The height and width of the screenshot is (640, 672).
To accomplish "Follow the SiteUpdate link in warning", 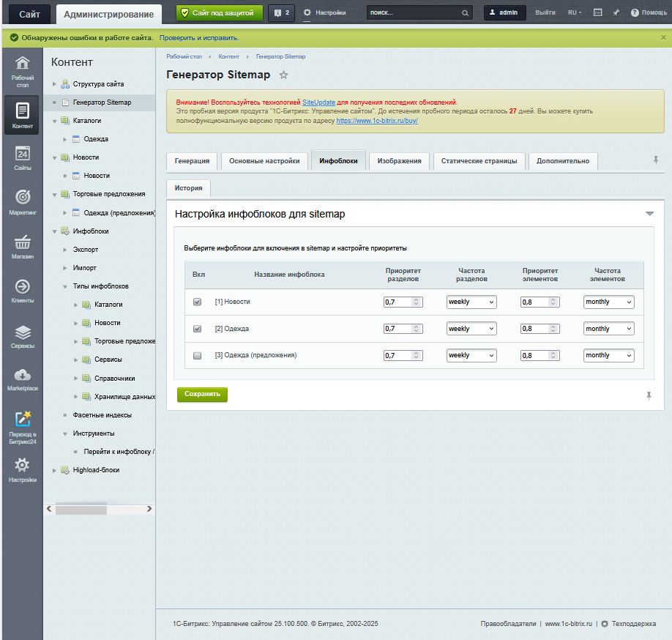I will coord(318,103).
